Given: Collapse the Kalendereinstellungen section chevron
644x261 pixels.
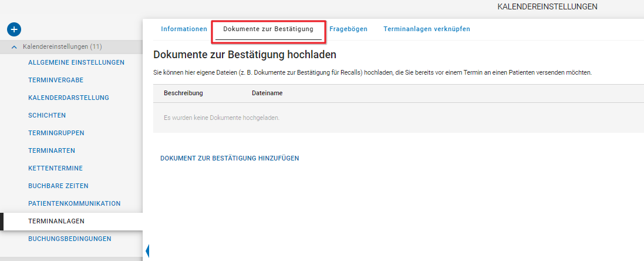Looking at the screenshot, I should [x=15, y=47].
